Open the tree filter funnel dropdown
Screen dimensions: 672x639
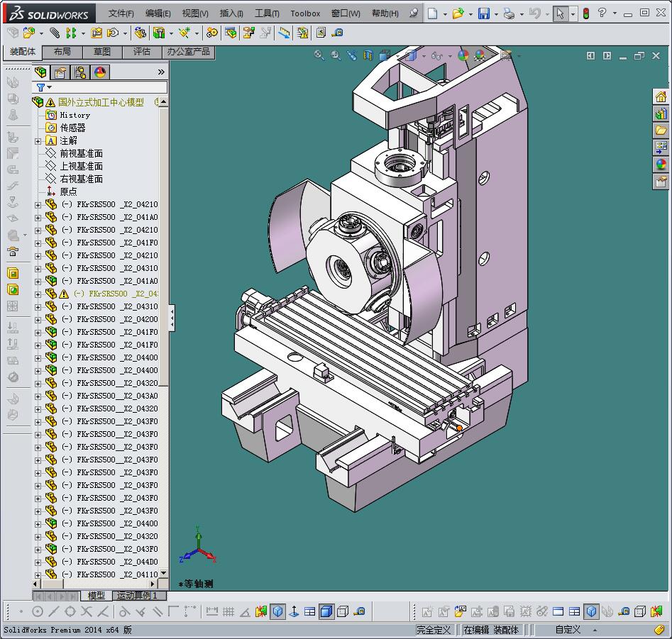point(44,87)
